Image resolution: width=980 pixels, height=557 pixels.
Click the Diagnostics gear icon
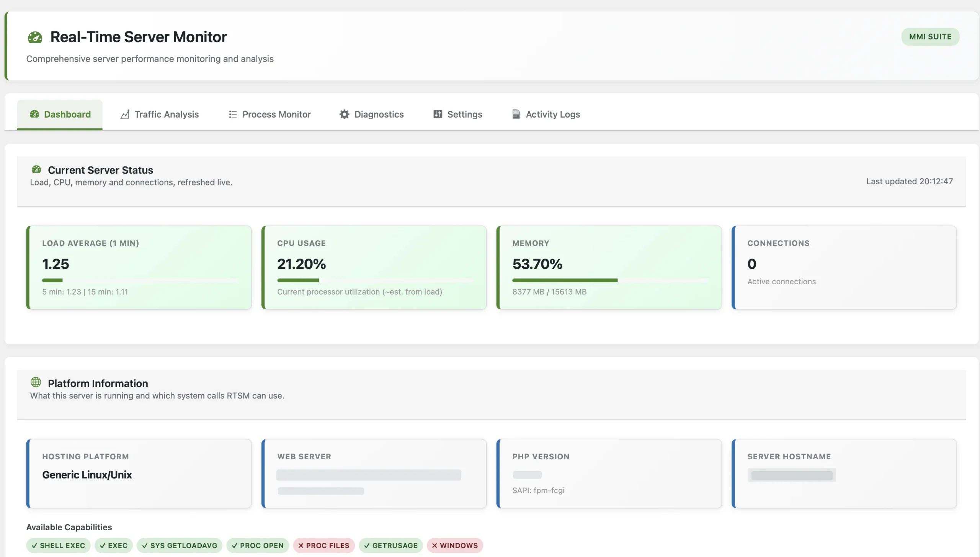(345, 114)
